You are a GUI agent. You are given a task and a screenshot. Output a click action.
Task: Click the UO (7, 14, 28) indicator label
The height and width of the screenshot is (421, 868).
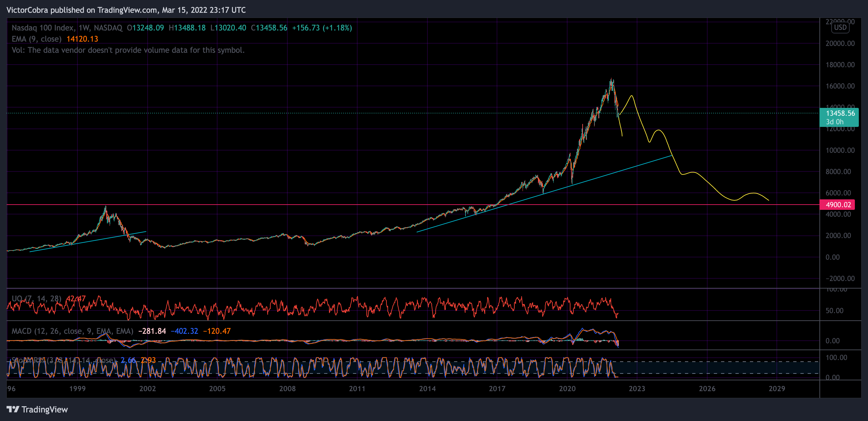pyautogui.click(x=36, y=298)
